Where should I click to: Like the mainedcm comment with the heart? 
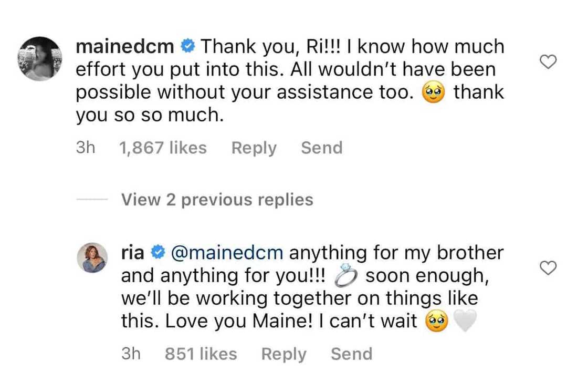(x=548, y=63)
